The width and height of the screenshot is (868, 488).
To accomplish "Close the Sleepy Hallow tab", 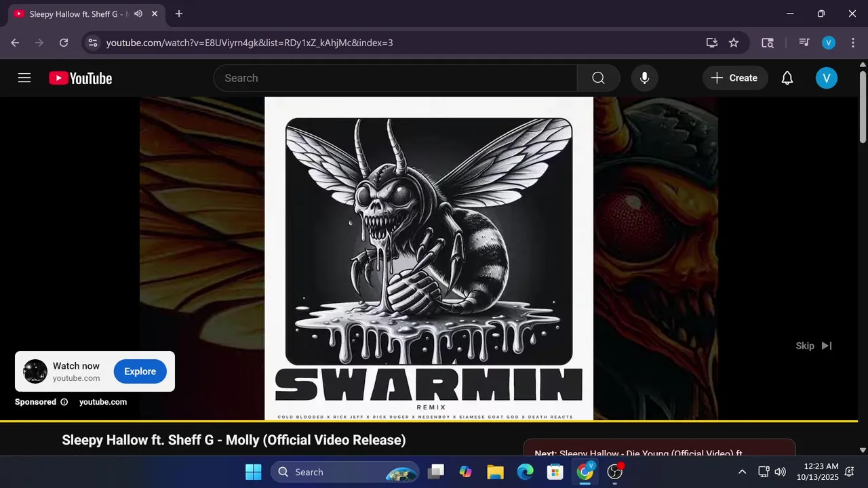I will pos(155,14).
